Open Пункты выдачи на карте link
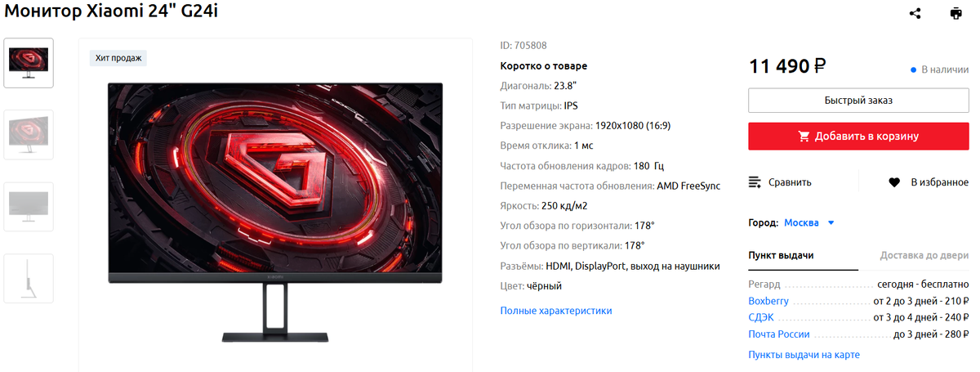 click(x=804, y=355)
